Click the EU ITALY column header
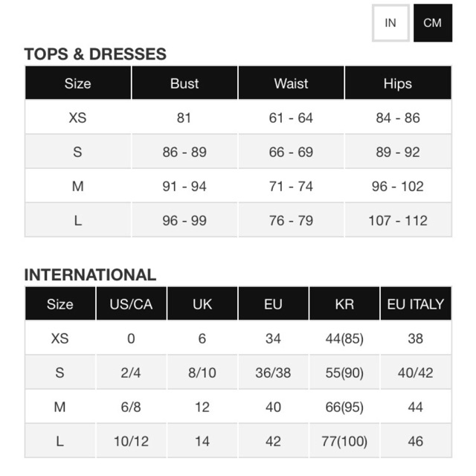476x476 pixels. 416,303
